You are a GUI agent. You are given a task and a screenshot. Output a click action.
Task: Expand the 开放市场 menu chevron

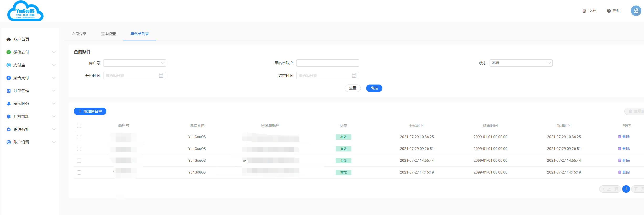point(54,117)
